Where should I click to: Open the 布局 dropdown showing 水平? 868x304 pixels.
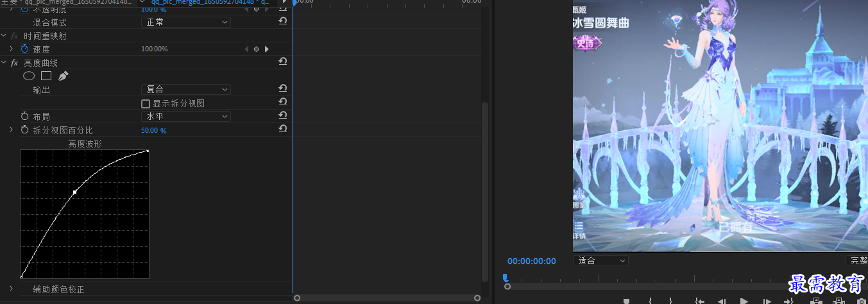click(185, 117)
